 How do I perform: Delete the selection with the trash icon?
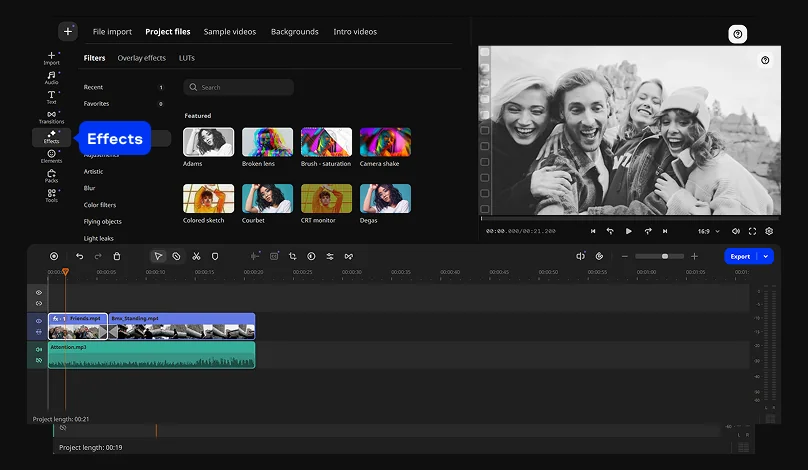pos(117,256)
